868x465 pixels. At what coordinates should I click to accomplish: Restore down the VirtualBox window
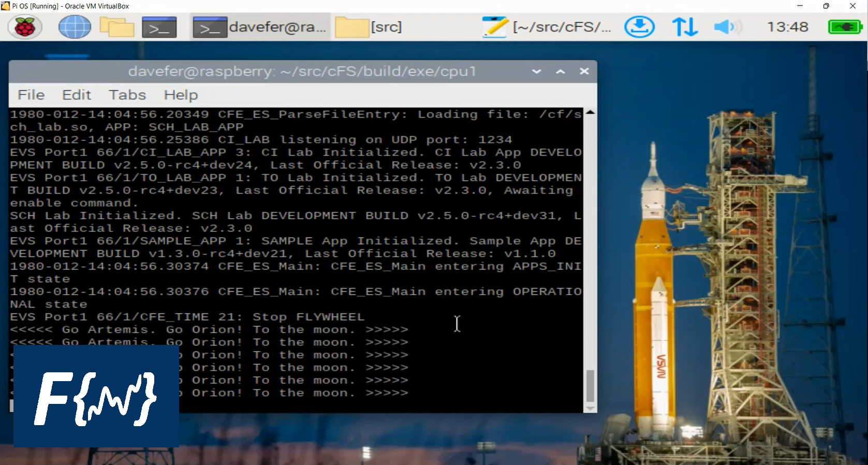[x=826, y=6]
